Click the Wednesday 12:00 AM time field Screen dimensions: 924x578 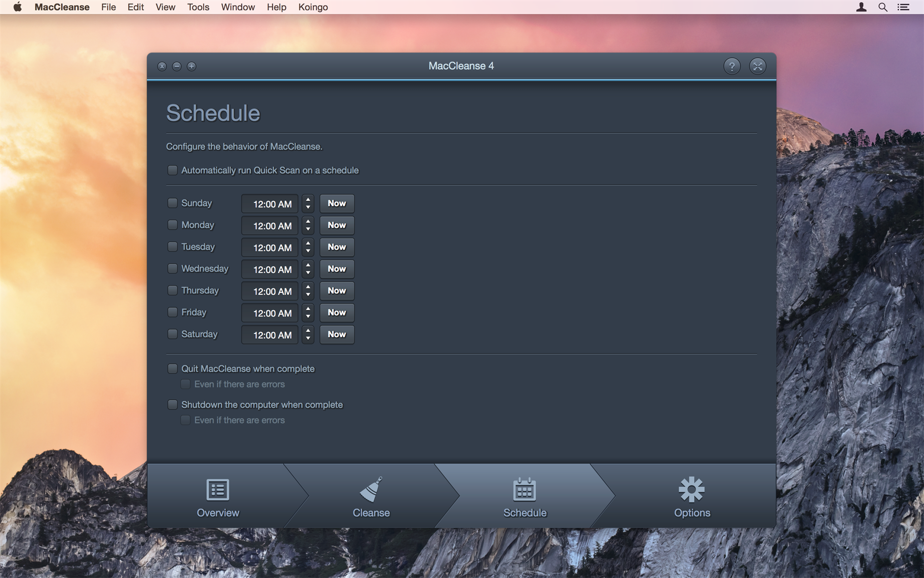click(x=270, y=269)
